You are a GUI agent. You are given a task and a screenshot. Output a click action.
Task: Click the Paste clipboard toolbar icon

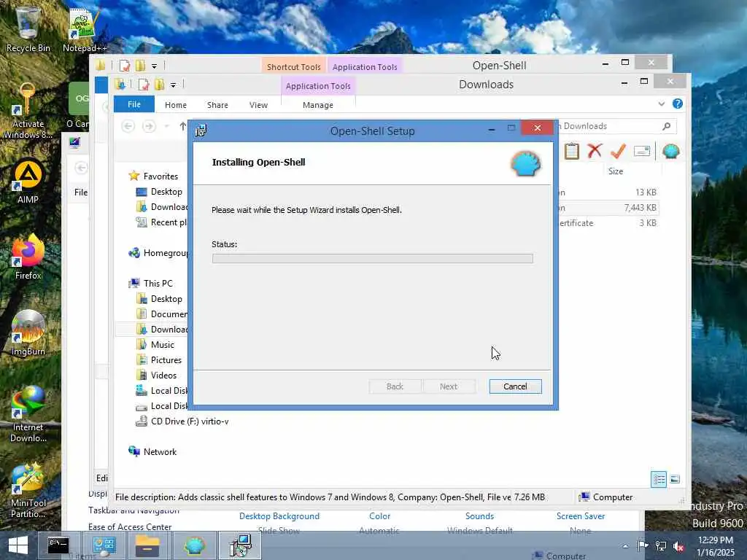[x=571, y=152]
